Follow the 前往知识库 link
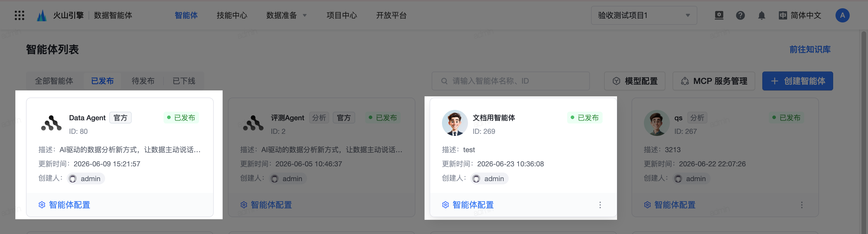This screenshot has height=234, width=868. coord(810,50)
